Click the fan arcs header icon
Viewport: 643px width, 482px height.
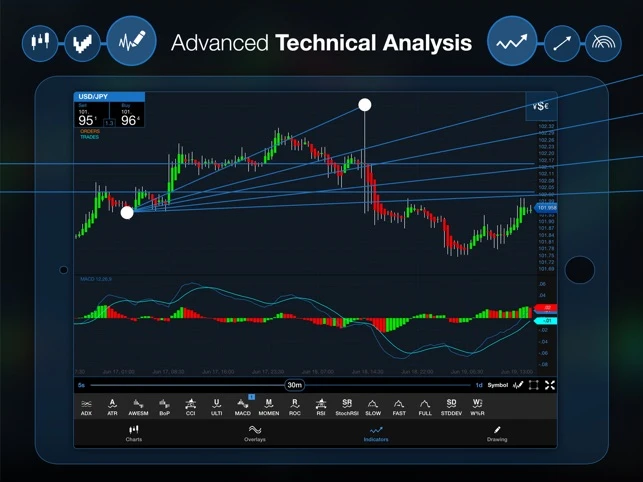click(x=604, y=43)
